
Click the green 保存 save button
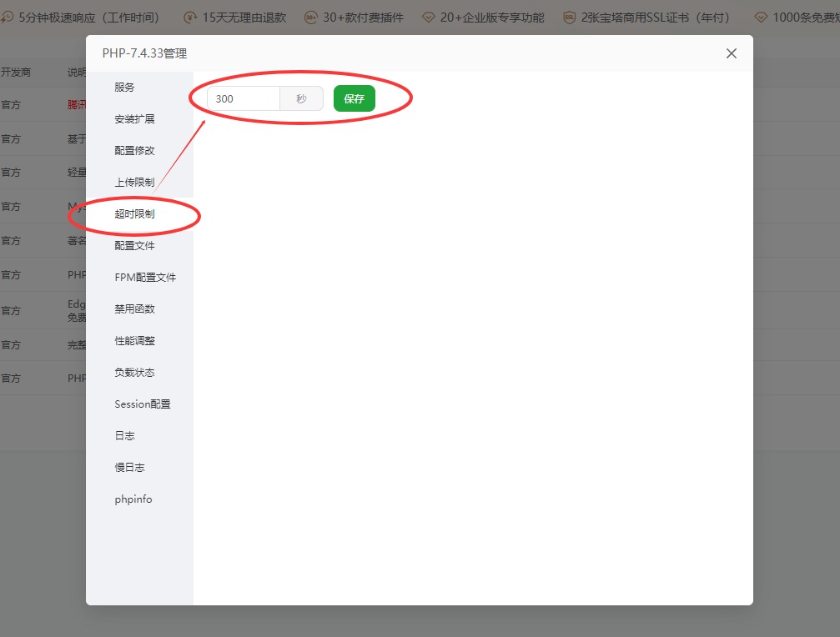(x=354, y=98)
